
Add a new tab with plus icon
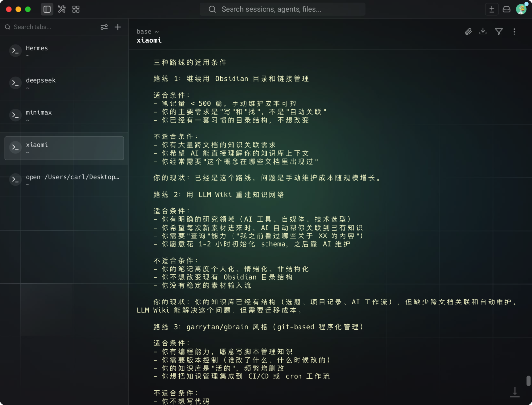tap(118, 27)
